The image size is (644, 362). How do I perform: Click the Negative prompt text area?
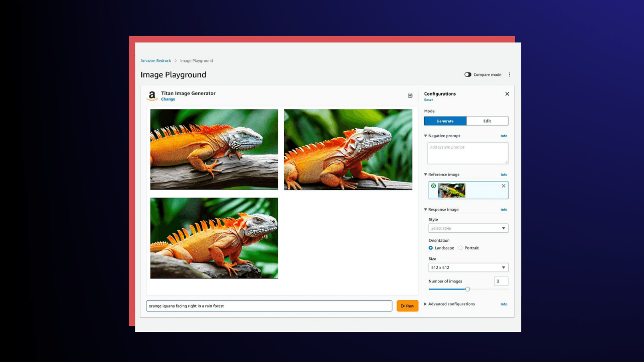coord(467,153)
